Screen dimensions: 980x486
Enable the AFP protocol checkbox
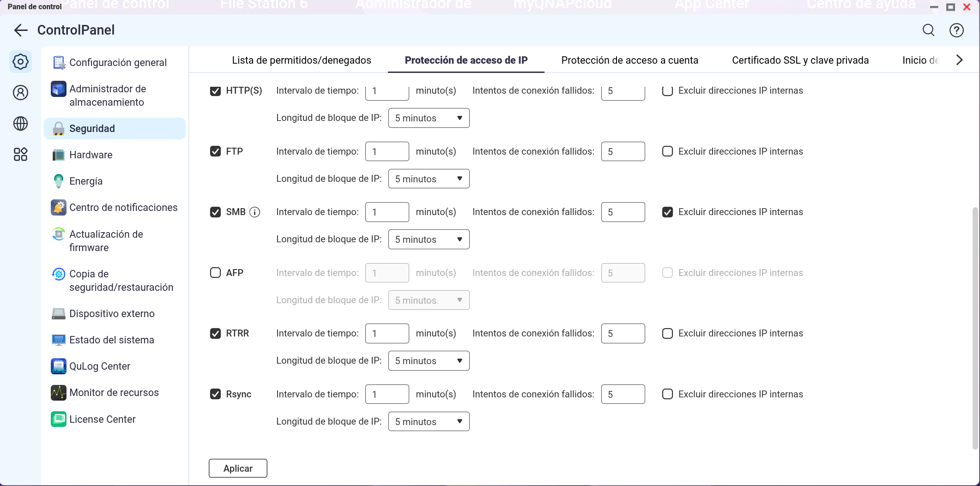coord(215,273)
